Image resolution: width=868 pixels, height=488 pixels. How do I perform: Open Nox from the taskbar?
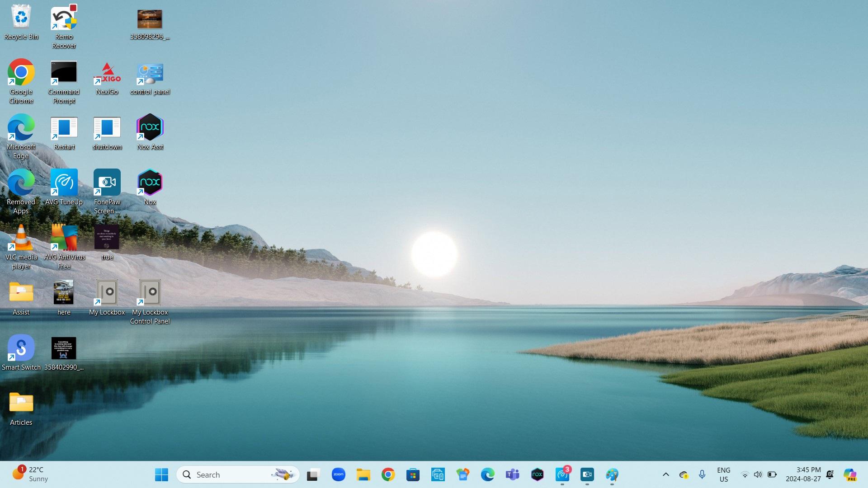[537, 475]
